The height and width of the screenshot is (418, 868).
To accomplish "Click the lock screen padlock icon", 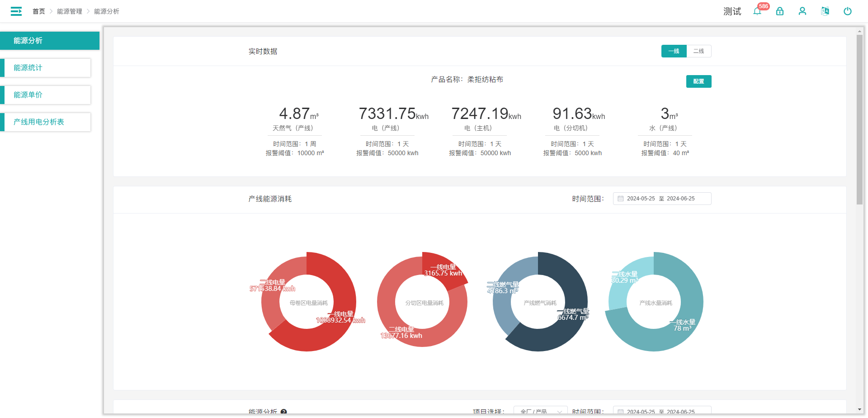I will [780, 11].
